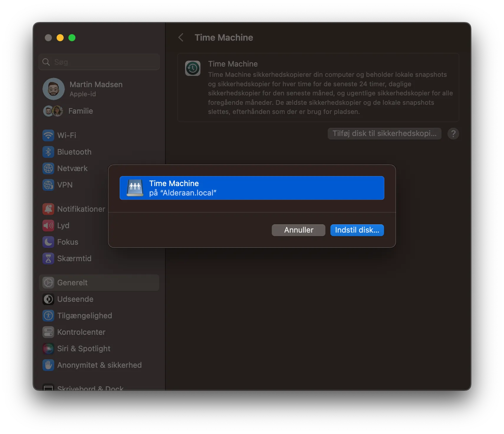This screenshot has height=434, width=504.
Task: Click the Søg search field
Action: [99, 62]
